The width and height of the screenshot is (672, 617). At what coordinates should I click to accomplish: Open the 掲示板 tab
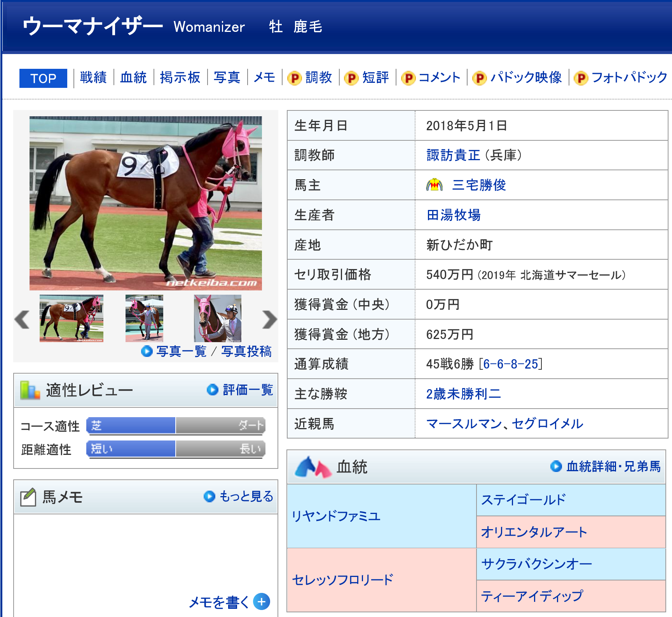coord(180,77)
